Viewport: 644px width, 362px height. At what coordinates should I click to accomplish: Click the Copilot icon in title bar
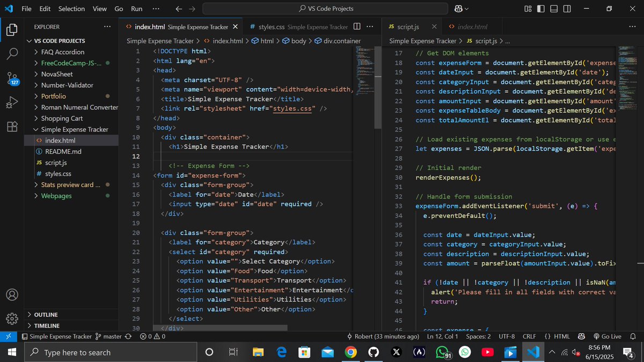click(458, 9)
